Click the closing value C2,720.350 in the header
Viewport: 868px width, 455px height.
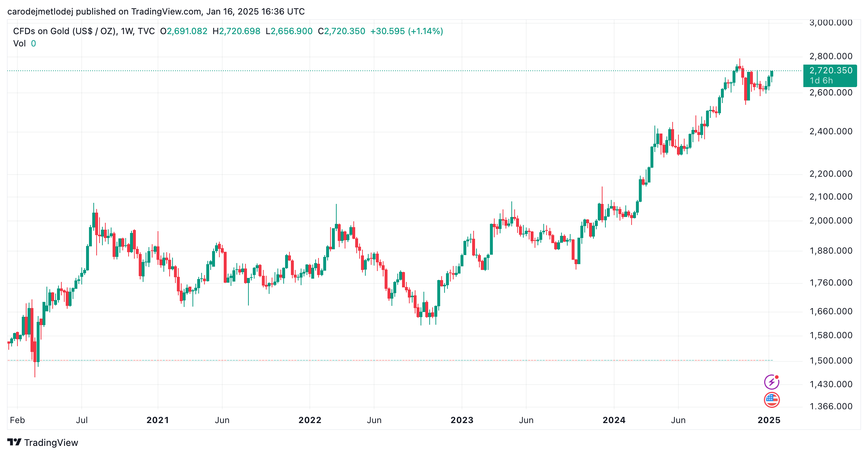[x=341, y=31]
